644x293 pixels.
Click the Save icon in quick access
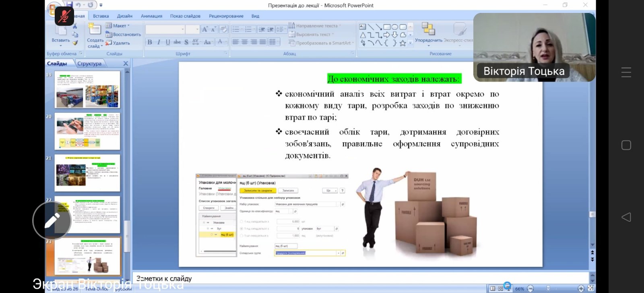click(69, 5)
